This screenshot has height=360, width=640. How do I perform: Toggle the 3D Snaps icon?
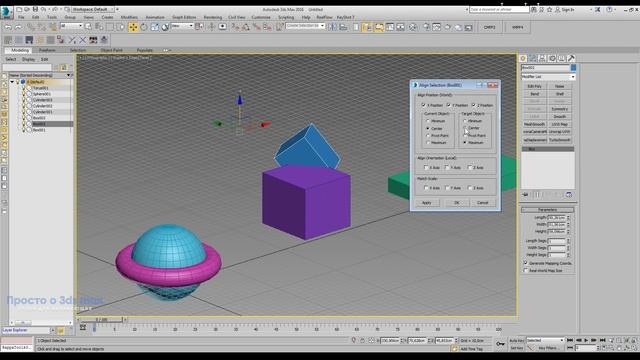235,27
